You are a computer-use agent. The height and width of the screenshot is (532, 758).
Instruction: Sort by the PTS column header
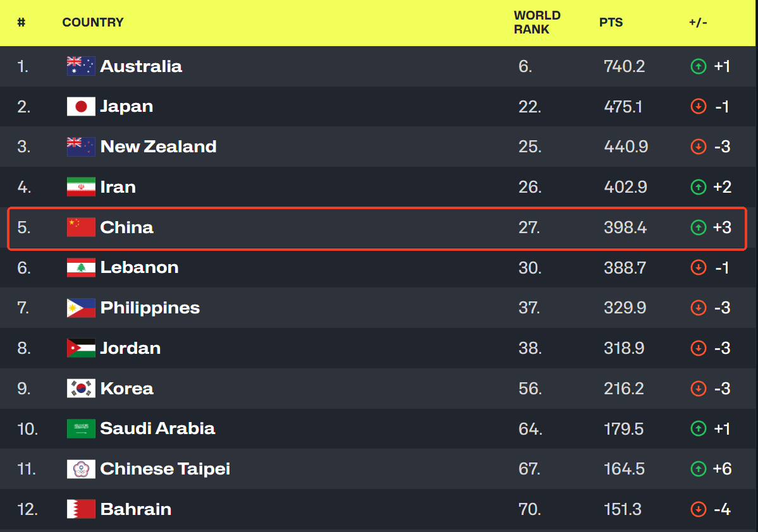611,23
